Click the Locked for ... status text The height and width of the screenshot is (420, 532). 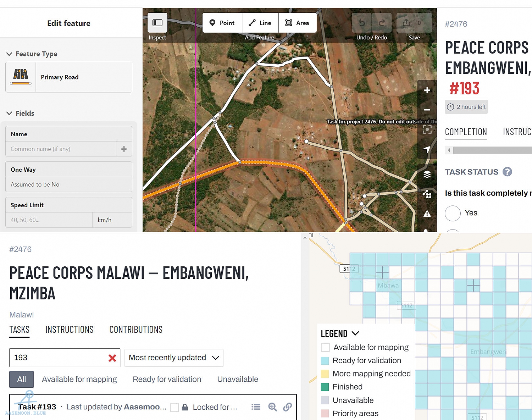215,407
